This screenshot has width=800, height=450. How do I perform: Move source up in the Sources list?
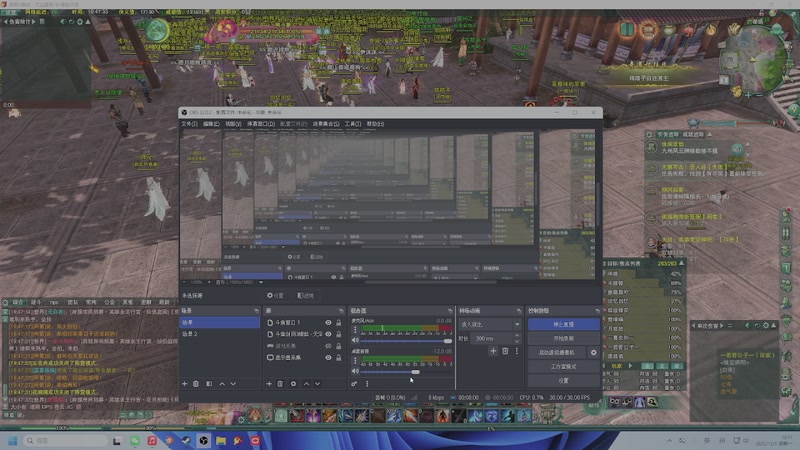(x=306, y=384)
